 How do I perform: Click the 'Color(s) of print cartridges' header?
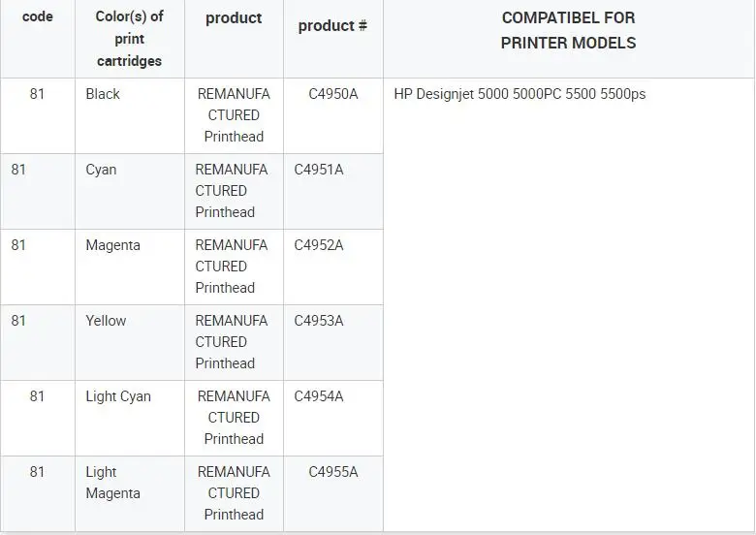point(129,39)
